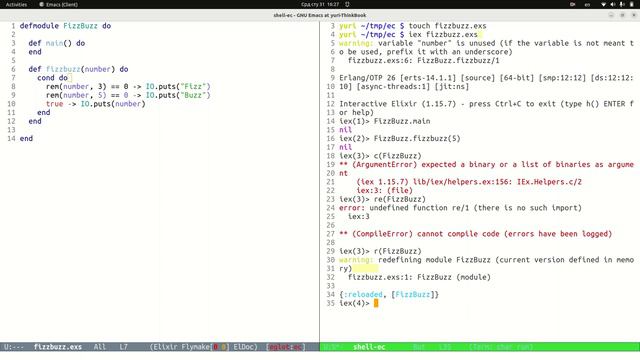Click the 'iex(2)> FizzBuzz.fizzbuzz(5)' line
Image resolution: width=640 pixels, height=360 pixels.
(x=400, y=138)
